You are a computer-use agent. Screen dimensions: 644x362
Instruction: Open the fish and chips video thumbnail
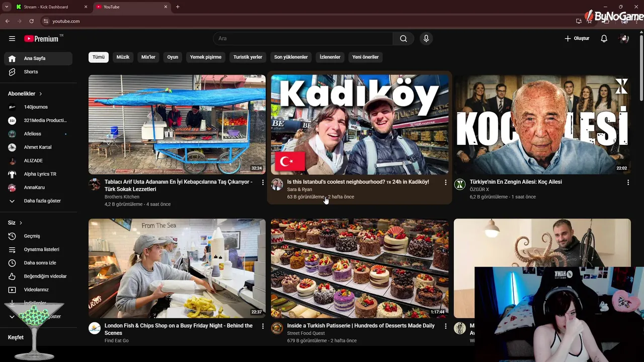click(177, 268)
